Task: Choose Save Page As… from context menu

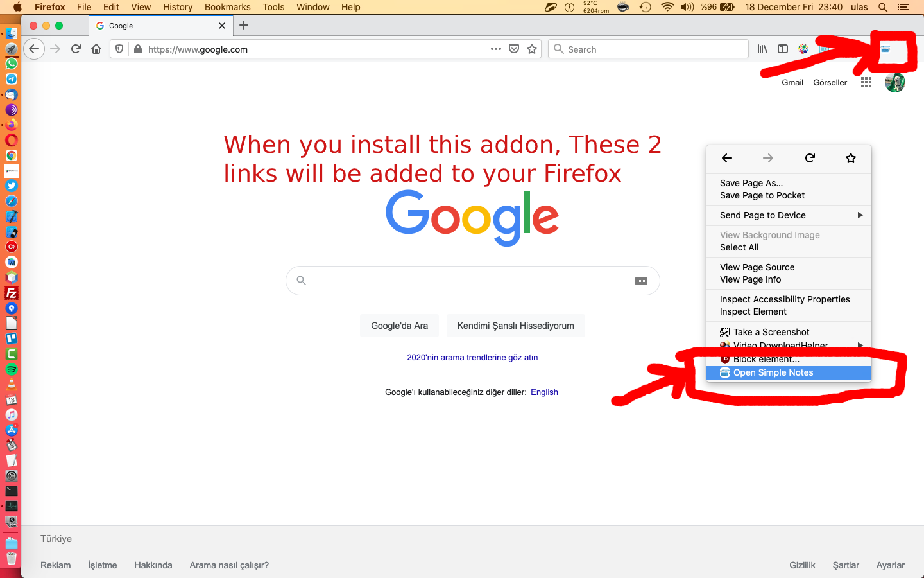Action: click(x=789, y=183)
